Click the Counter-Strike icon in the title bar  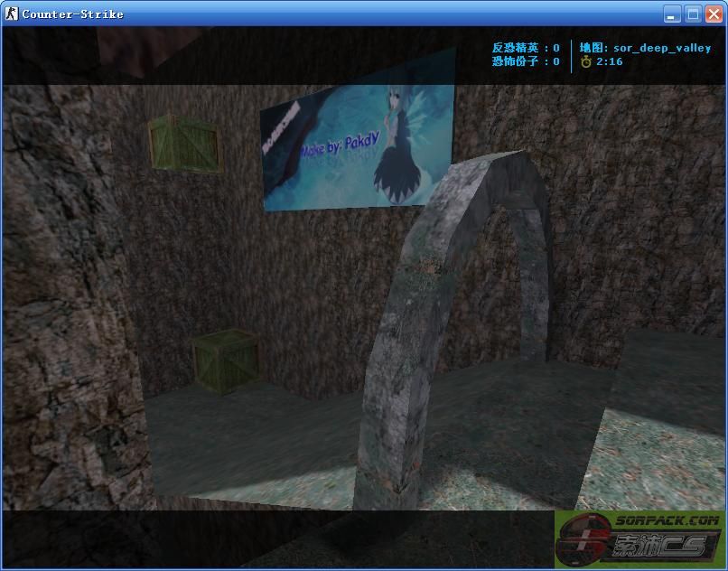tap(12, 14)
